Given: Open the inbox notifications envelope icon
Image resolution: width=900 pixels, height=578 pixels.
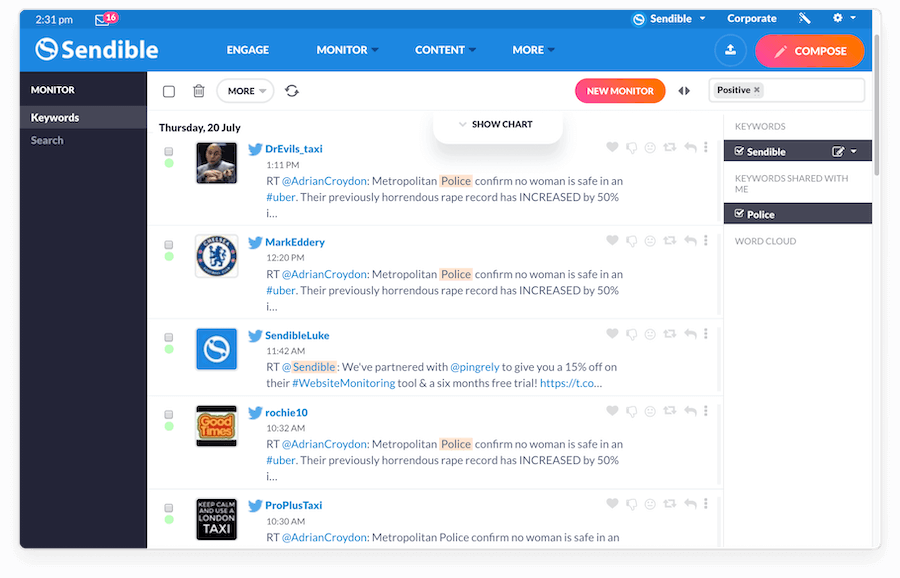Looking at the screenshot, I should pyautogui.click(x=102, y=20).
